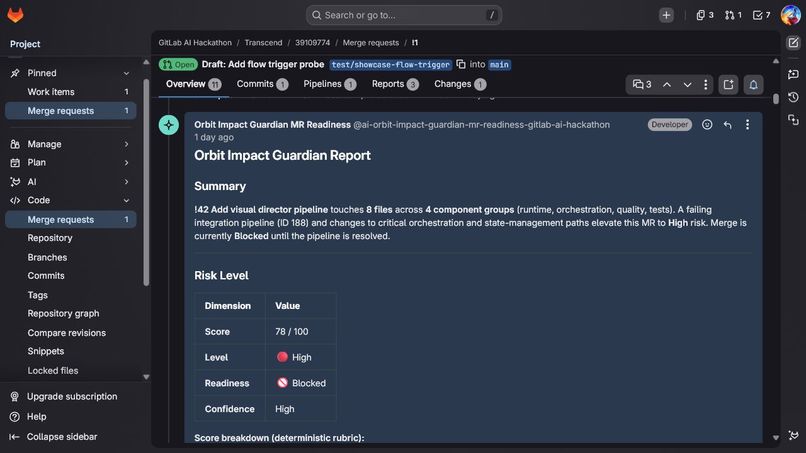Image resolution: width=806 pixels, height=453 pixels.
Task: Open the GitLab home logo
Action: pyautogui.click(x=15, y=15)
